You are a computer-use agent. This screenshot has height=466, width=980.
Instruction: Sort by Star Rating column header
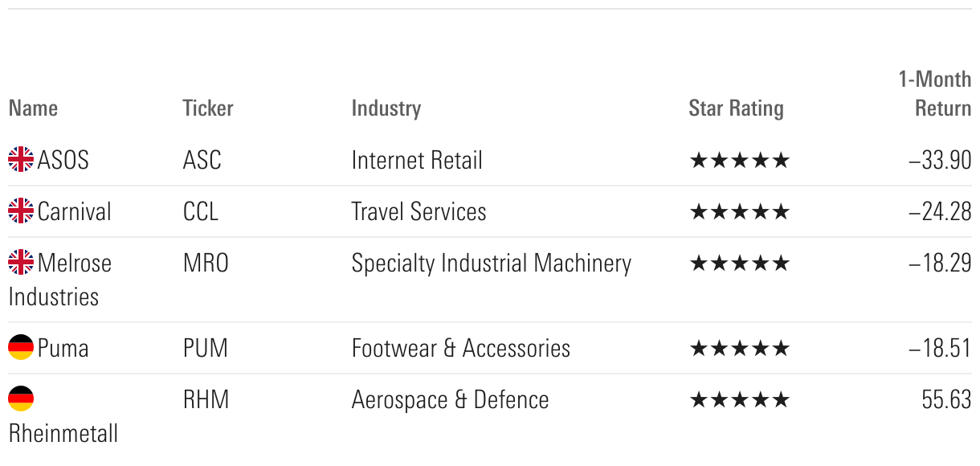(736, 108)
